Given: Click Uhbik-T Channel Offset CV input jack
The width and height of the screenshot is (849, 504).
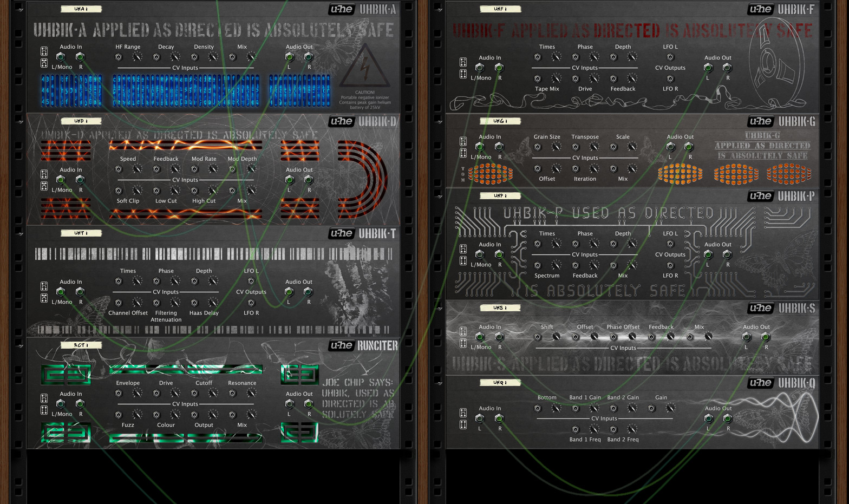Looking at the screenshot, I should click(119, 303).
